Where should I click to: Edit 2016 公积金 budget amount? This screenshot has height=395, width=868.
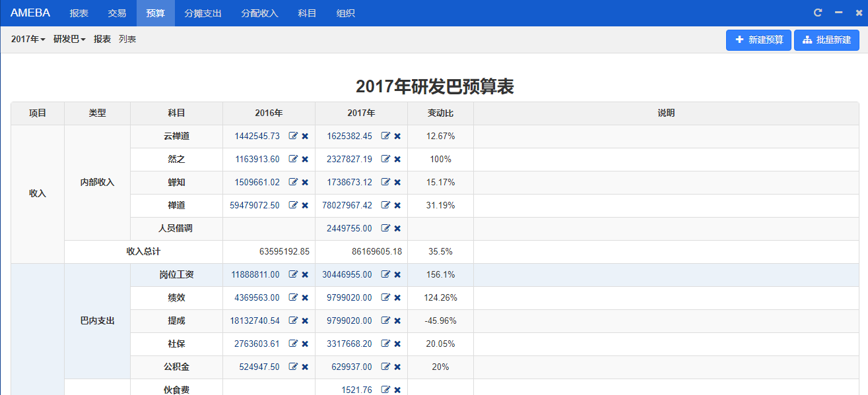[293, 367]
